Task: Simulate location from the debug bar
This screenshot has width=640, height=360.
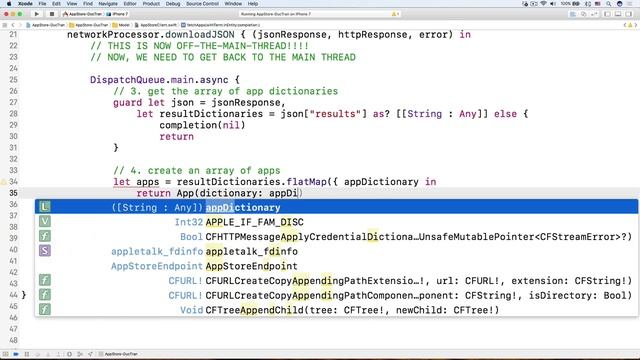Action: point(90,354)
